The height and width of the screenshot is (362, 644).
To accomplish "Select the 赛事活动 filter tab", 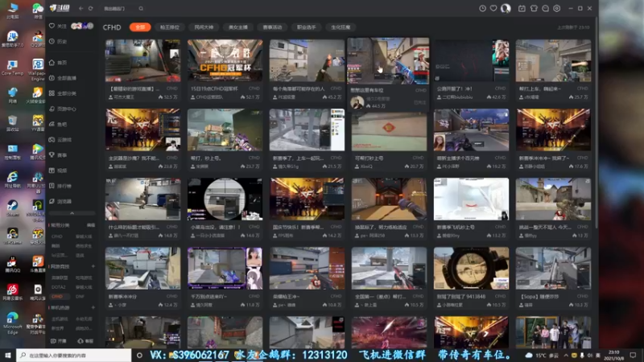I will (x=272, y=27).
